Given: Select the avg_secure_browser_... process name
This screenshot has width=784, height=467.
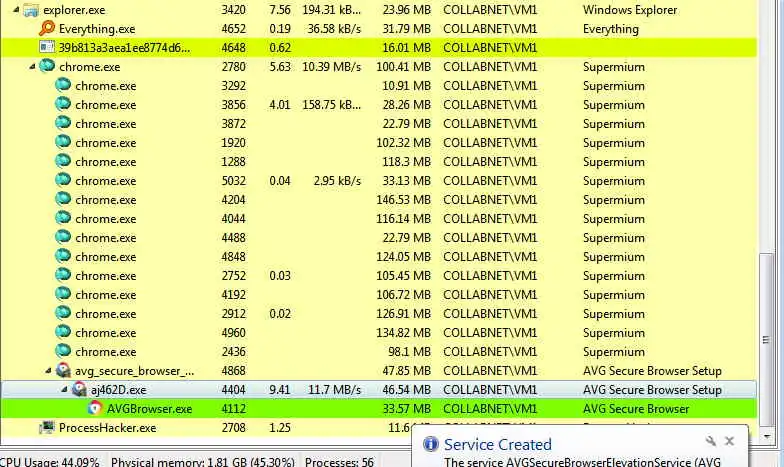Looking at the screenshot, I should pyautogui.click(x=134, y=371).
